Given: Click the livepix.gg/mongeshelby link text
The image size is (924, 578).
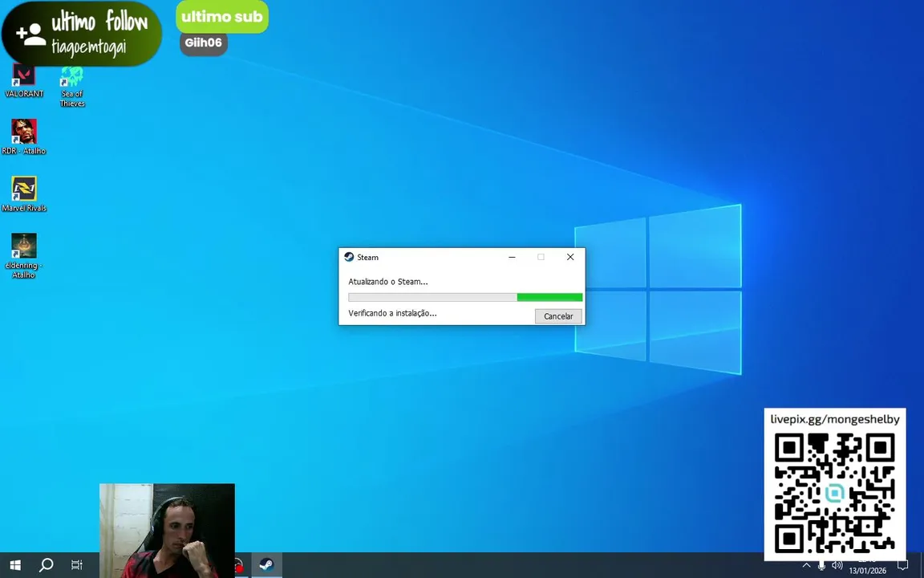Looking at the screenshot, I should point(834,419).
